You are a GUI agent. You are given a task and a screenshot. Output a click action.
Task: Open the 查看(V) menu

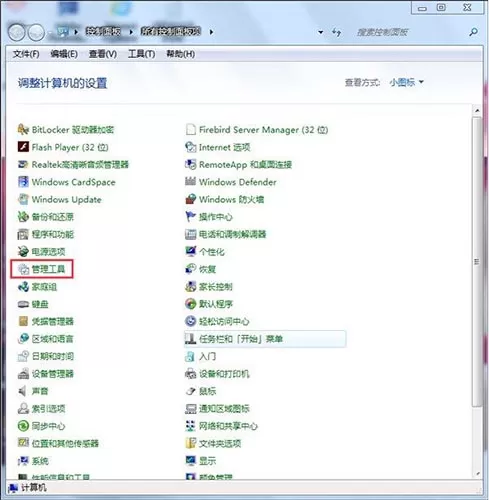click(x=103, y=54)
